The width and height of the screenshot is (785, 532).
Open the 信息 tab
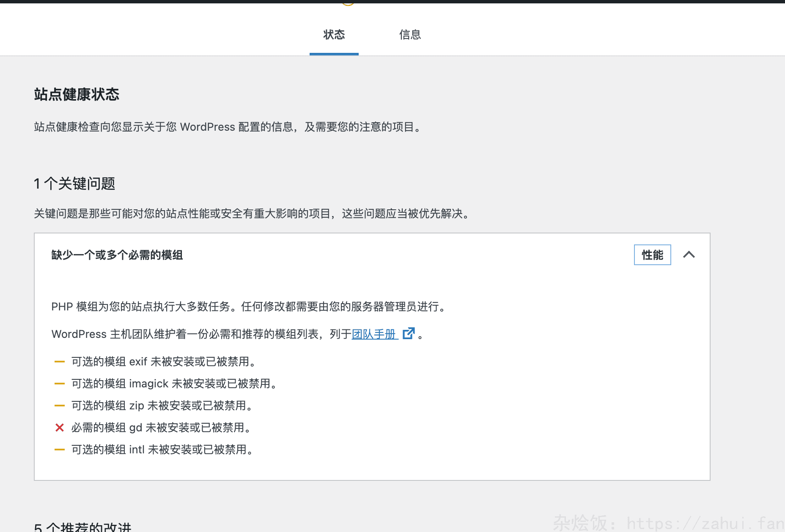(410, 35)
